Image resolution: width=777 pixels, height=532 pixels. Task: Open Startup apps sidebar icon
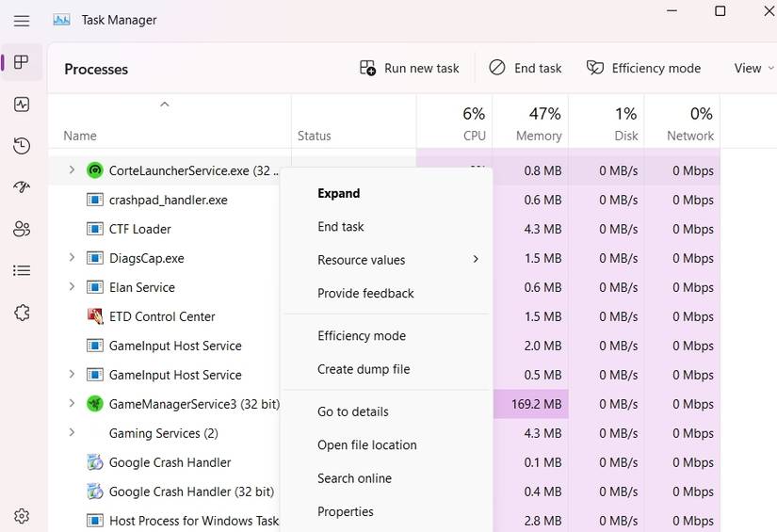click(x=22, y=187)
